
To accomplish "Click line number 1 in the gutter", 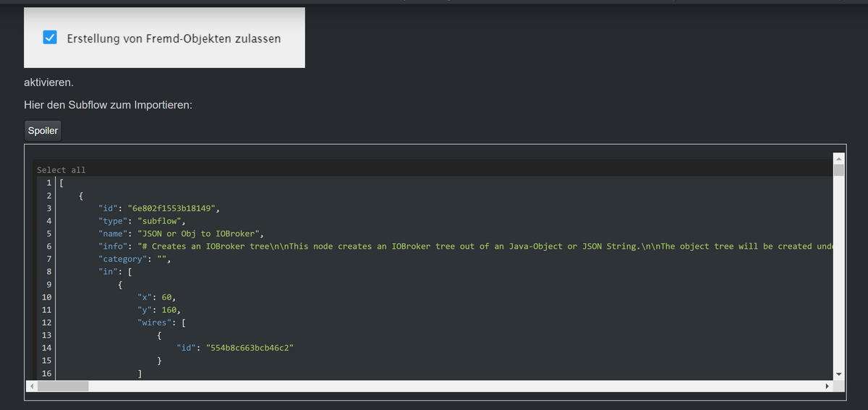I will (48, 183).
